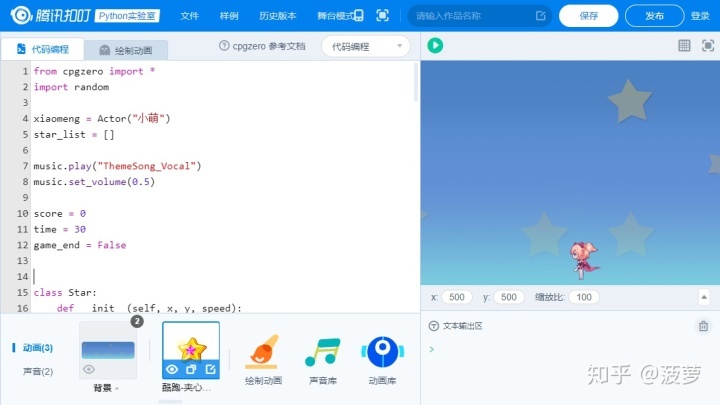Click the 代码编程 tab icon
Screen dimensions: 720x405
tap(21, 49)
